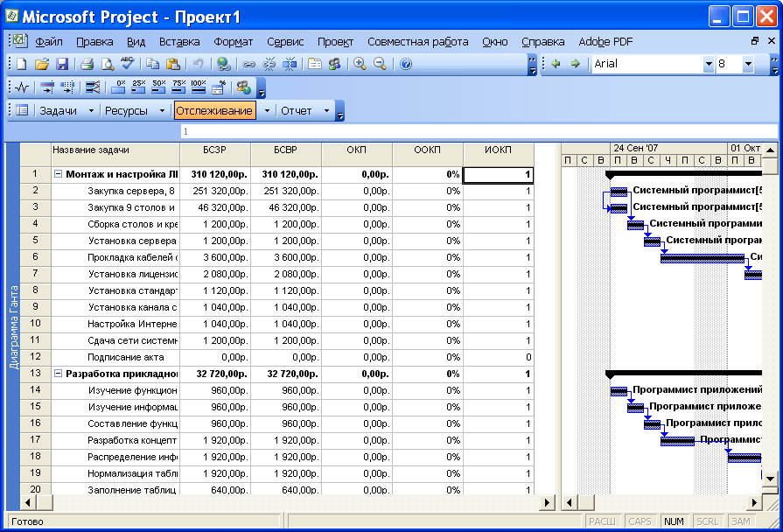Open the Ресурсы guide dropdown
The height and width of the screenshot is (532, 783).
(x=163, y=110)
